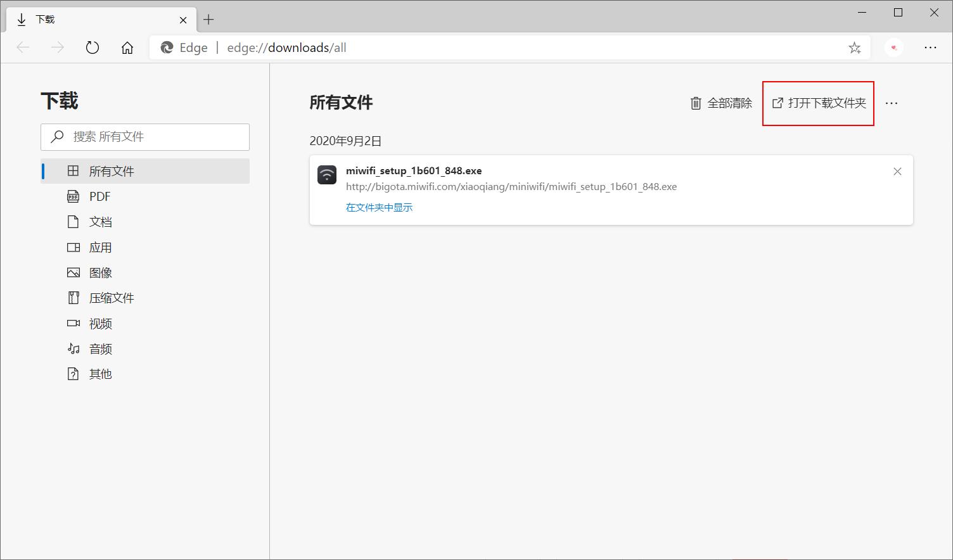Open a new browser tab
The height and width of the screenshot is (560, 953).
click(x=209, y=20)
